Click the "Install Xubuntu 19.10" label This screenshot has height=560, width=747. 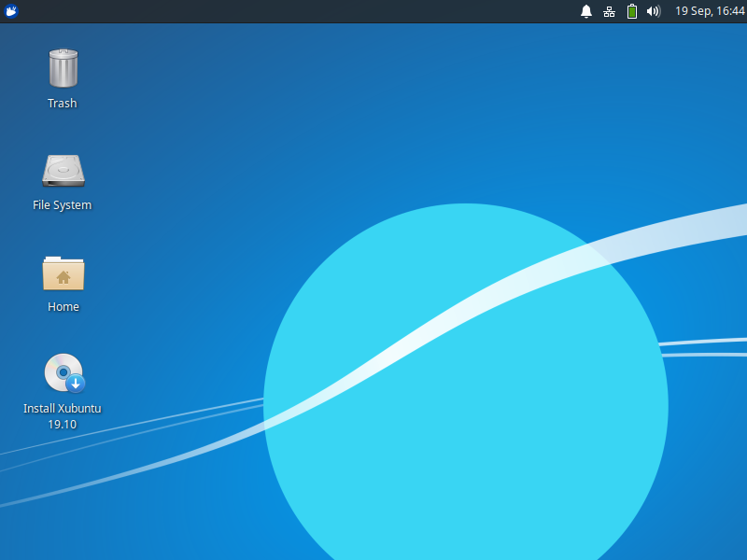(62, 416)
